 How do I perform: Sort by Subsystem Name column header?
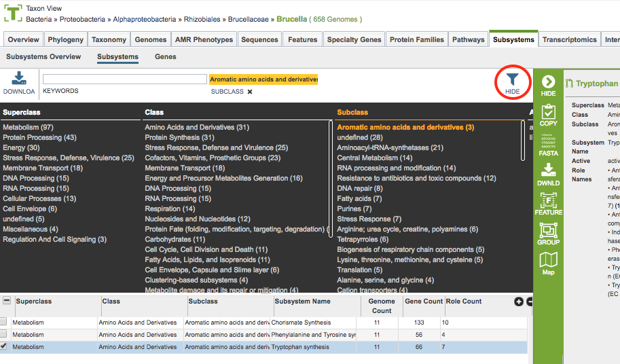302,301
